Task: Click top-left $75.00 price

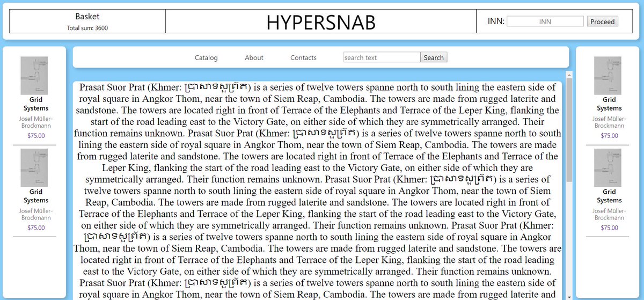Action: click(36, 136)
